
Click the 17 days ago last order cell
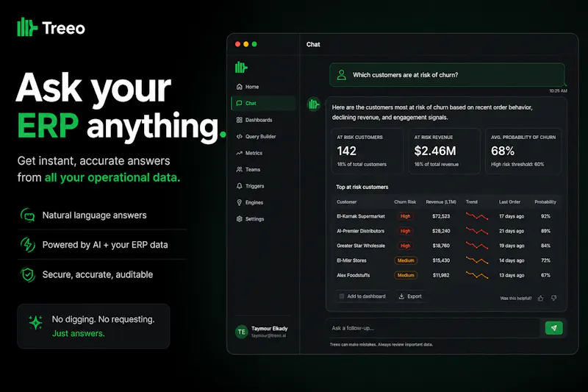pyautogui.click(x=512, y=216)
